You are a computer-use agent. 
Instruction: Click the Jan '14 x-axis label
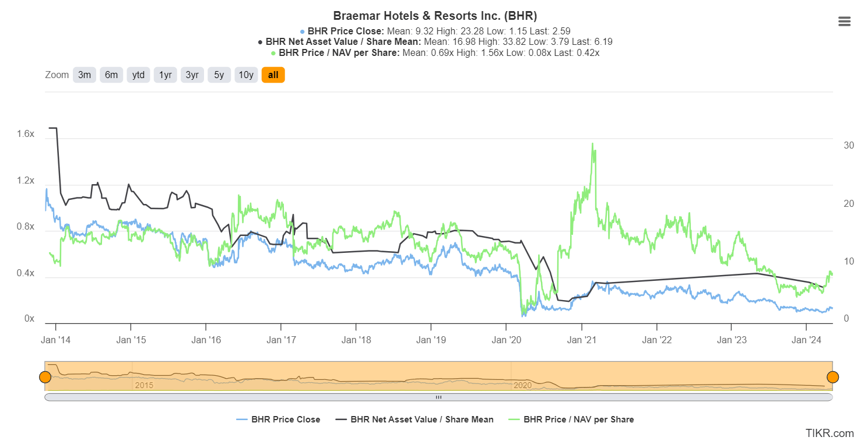[x=56, y=340]
